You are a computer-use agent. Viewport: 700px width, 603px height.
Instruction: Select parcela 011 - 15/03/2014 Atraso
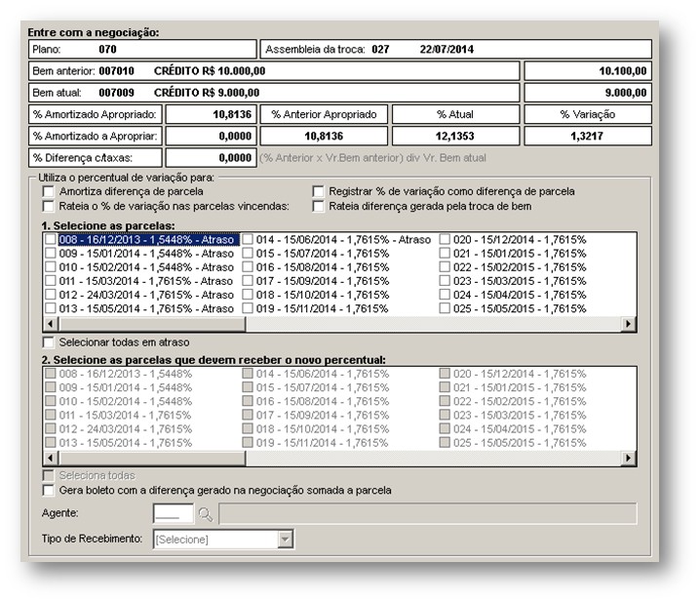tap(51, 281)
